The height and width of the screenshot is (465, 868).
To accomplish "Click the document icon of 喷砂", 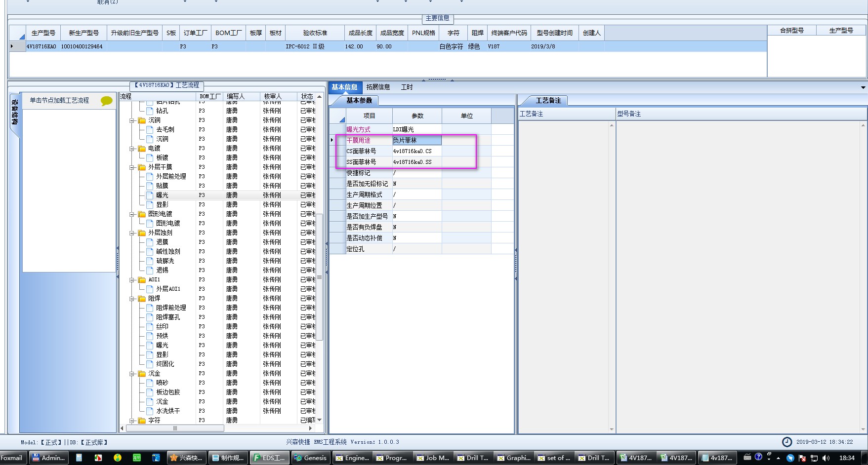I will 150,383.
